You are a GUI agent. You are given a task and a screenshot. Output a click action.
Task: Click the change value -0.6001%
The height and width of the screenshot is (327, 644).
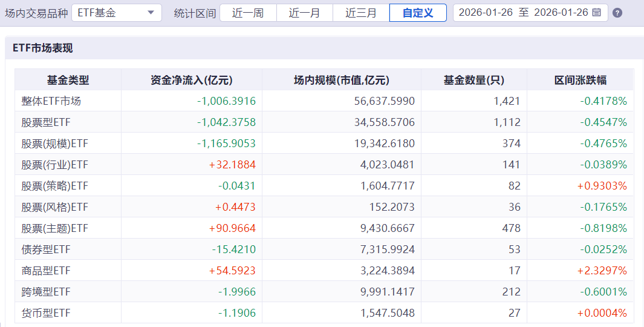tap(603, 292)
